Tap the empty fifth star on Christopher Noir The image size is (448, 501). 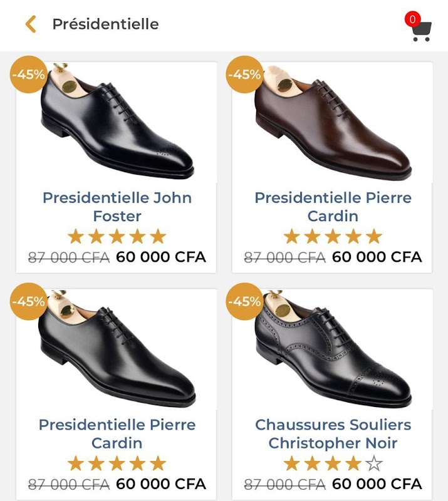pos(374,463)
